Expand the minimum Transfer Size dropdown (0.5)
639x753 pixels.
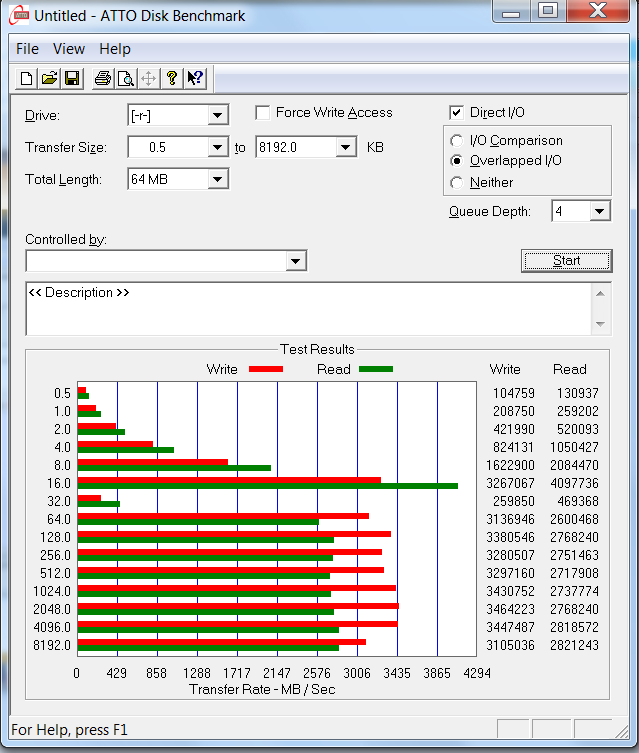tap(217, 147)
